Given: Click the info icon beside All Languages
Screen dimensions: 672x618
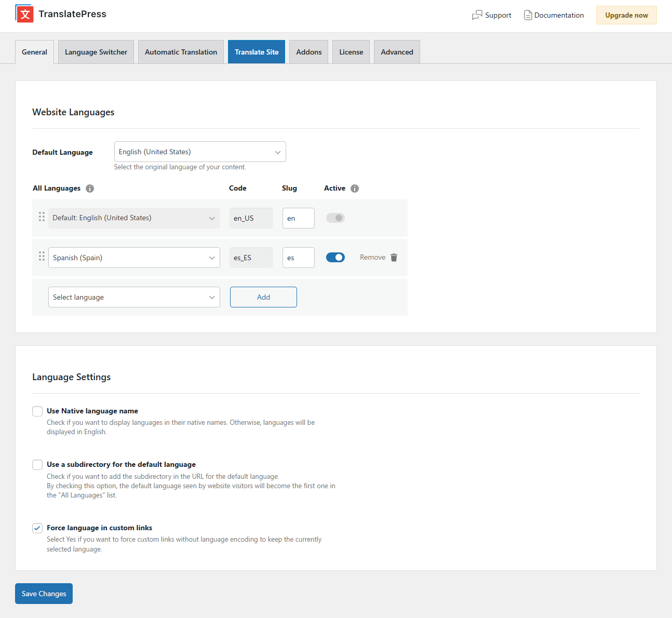Looking at the screenshot, I should 90,189.
